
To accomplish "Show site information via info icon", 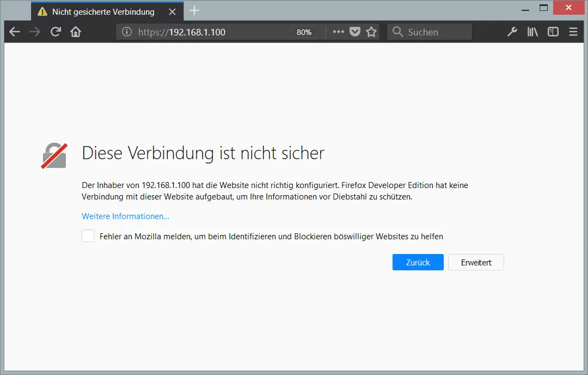I will tap(127, 32).
